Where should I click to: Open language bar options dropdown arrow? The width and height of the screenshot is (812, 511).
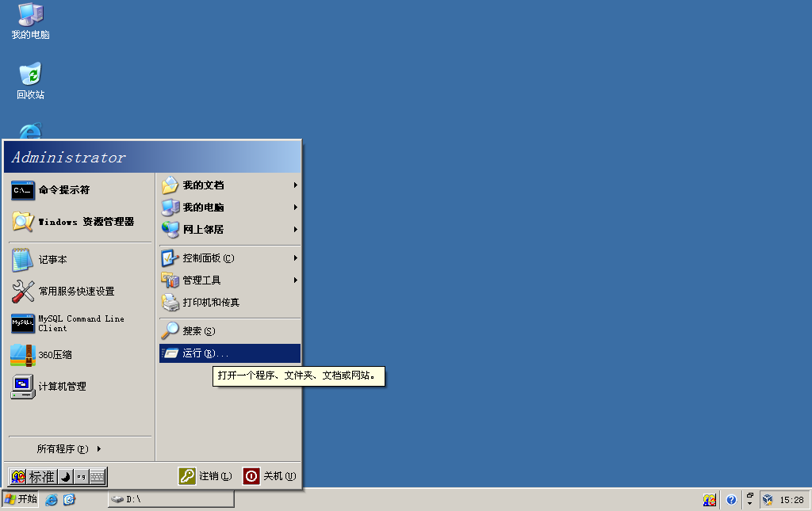[x=750, y=504]
